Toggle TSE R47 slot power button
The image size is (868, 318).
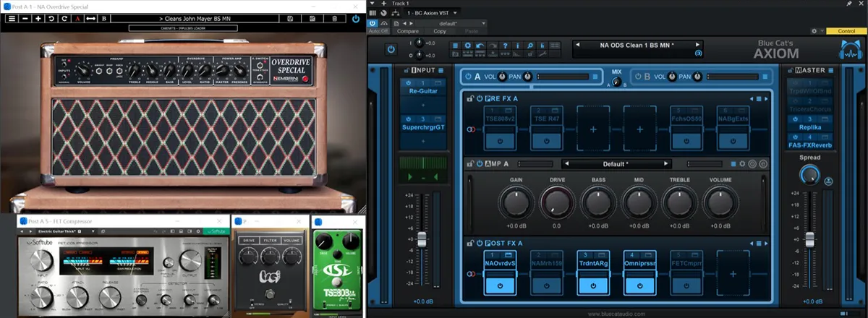(548, 140)
